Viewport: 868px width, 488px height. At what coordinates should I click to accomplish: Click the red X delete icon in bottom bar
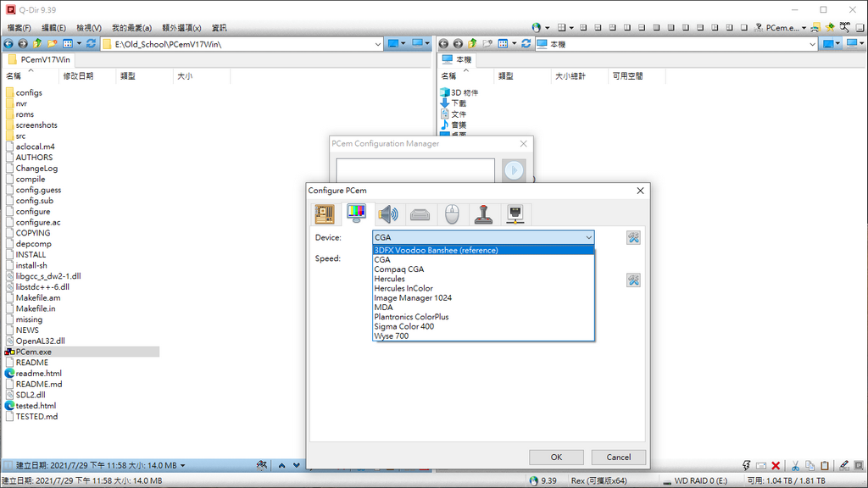[776, 465]
